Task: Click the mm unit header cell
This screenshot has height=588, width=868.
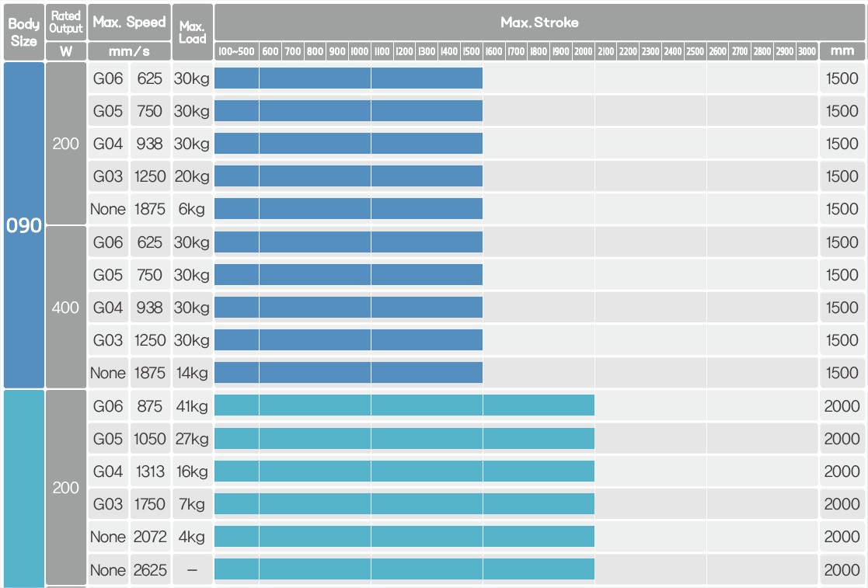Action: coord(842,51)
